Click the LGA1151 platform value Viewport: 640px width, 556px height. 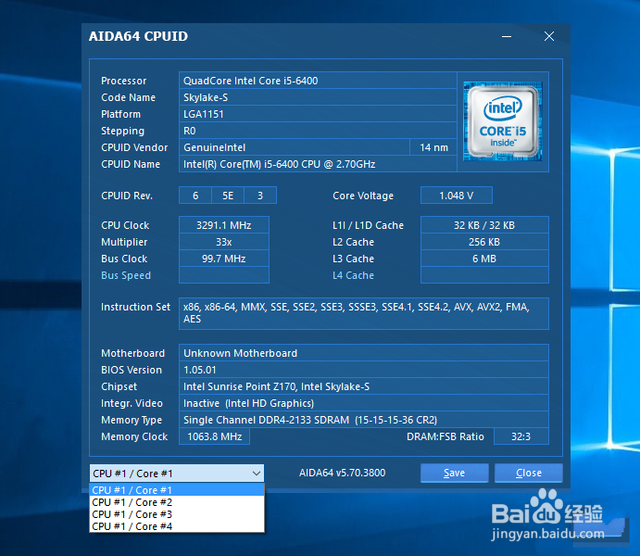pyautogui.click(x=318, y=114)
